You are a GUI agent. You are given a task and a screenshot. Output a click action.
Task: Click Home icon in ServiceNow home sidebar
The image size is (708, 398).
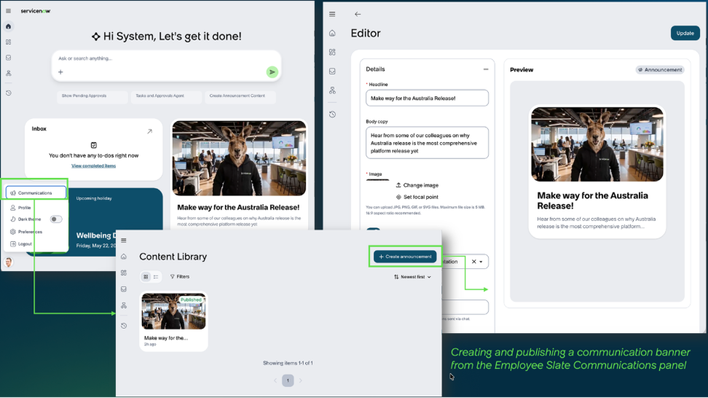(8, 26)
